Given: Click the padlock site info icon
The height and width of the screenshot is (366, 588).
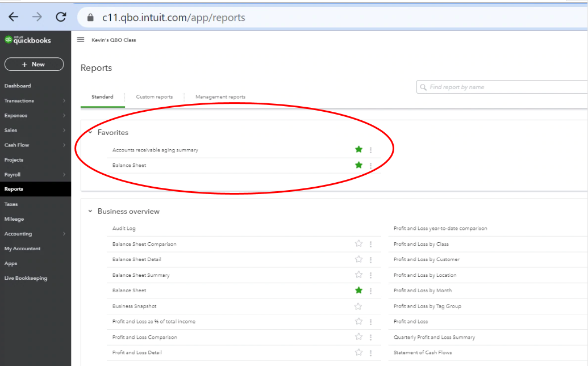Looking at the screenshot, I should (x=90, y=18).
